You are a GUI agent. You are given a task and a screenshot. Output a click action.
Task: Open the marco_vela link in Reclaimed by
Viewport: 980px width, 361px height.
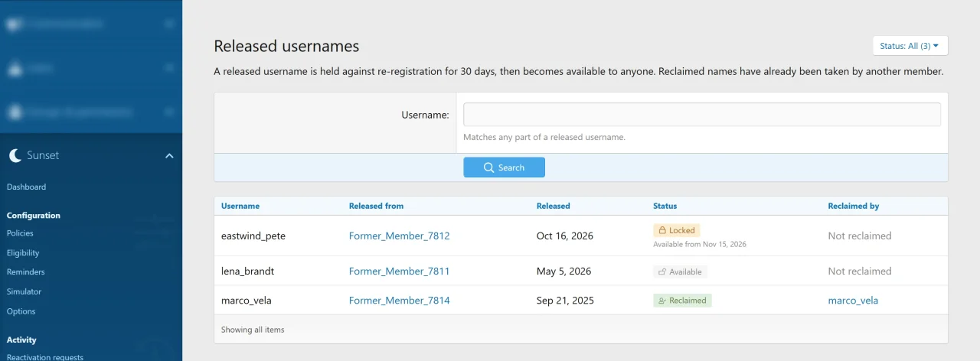853,301
